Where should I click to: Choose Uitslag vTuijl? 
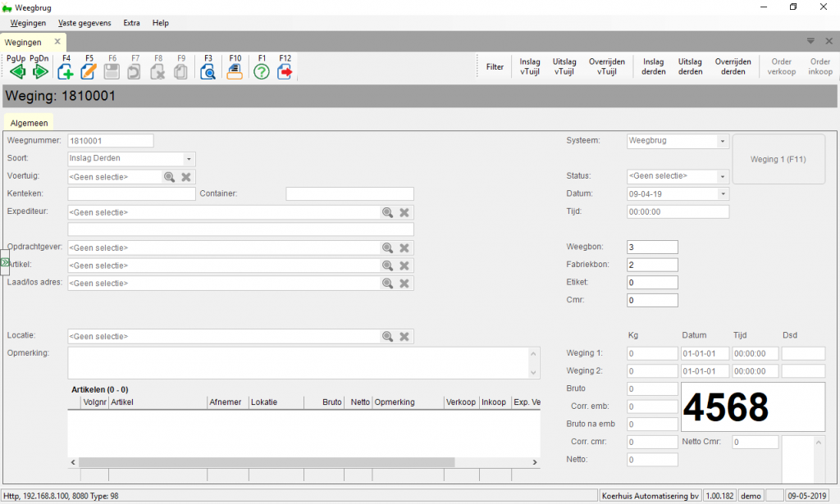[x=564, y=67]
